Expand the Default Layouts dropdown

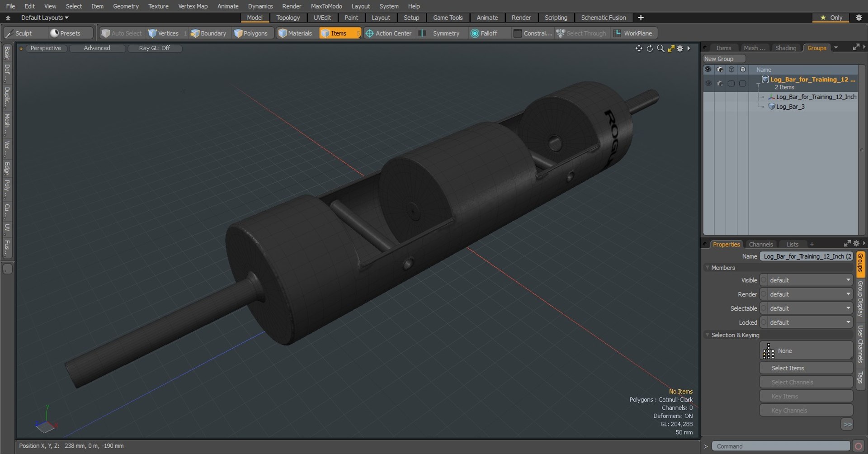tap(44, 18)
